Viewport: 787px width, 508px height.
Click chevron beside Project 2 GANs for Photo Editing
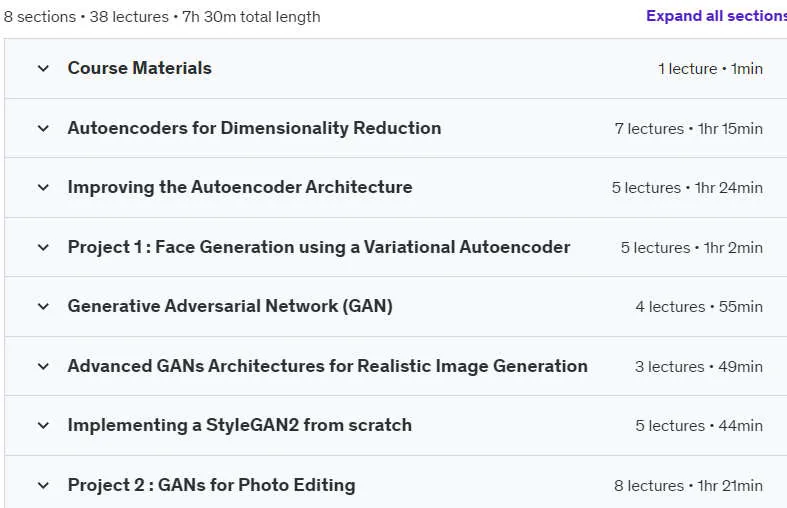point(43,485)
